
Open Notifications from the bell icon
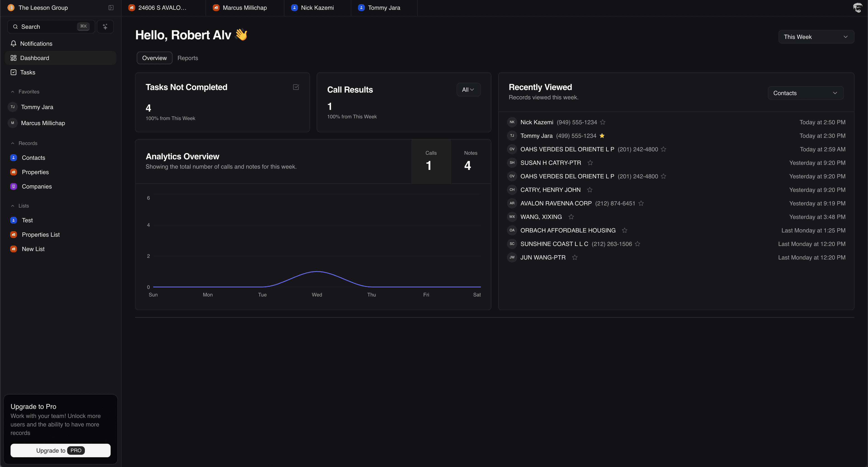pos(14,43)
